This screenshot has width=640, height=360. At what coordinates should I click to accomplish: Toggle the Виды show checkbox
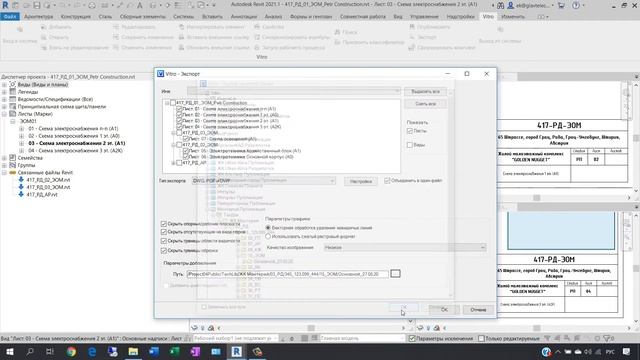[x=410, y=145]
